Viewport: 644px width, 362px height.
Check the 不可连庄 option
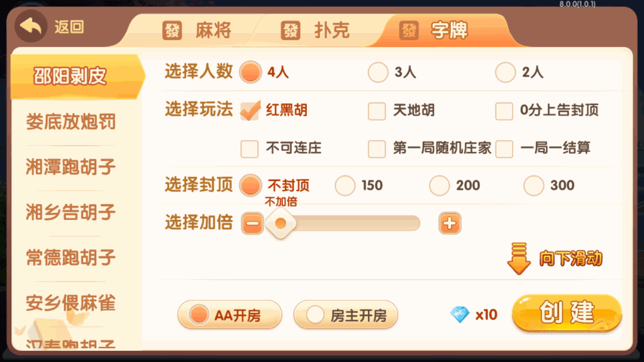tap(248, 149)
